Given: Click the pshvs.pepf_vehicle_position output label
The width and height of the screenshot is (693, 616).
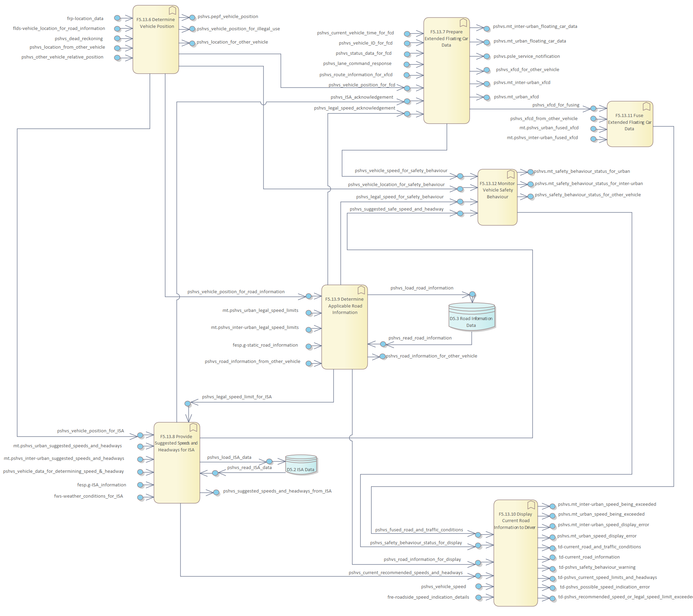Looking at the screenshot, I should tap(228, 17).
